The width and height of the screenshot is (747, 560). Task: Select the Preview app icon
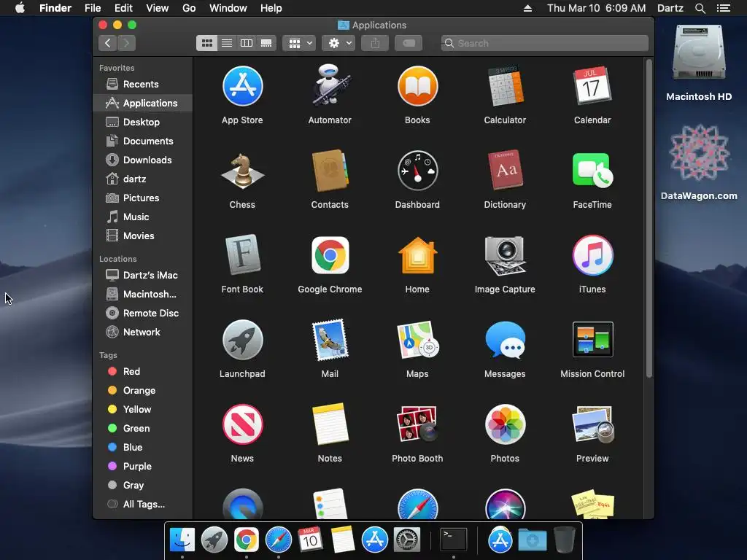(592, 424)
